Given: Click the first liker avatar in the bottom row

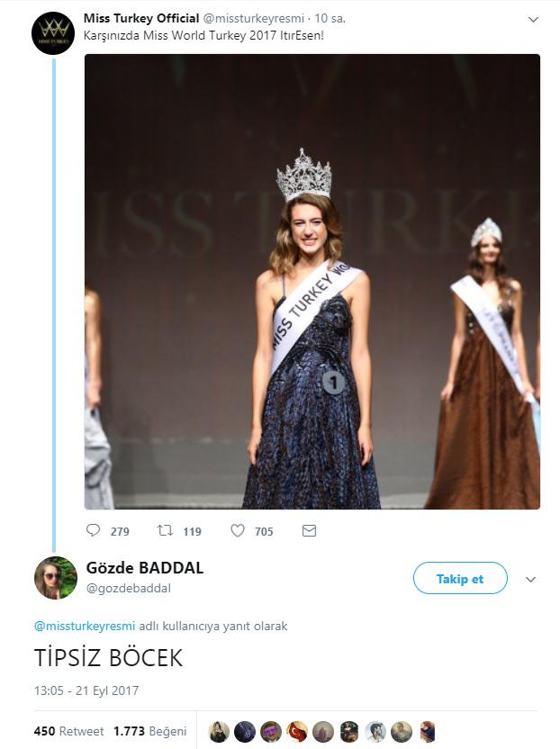Looking at the screenshot, I should click(x=219, y=732).
